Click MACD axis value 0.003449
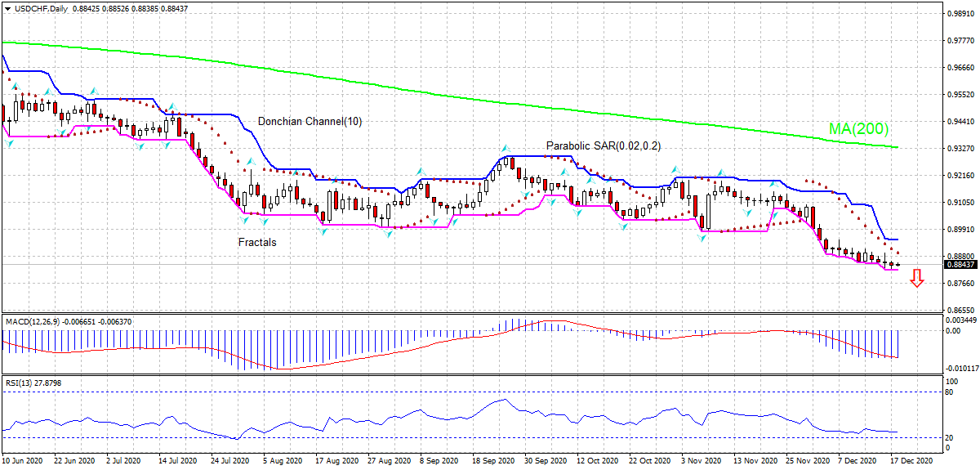This screenshot has width=980, height=470. pyautogui.click(x=960, y=321)
